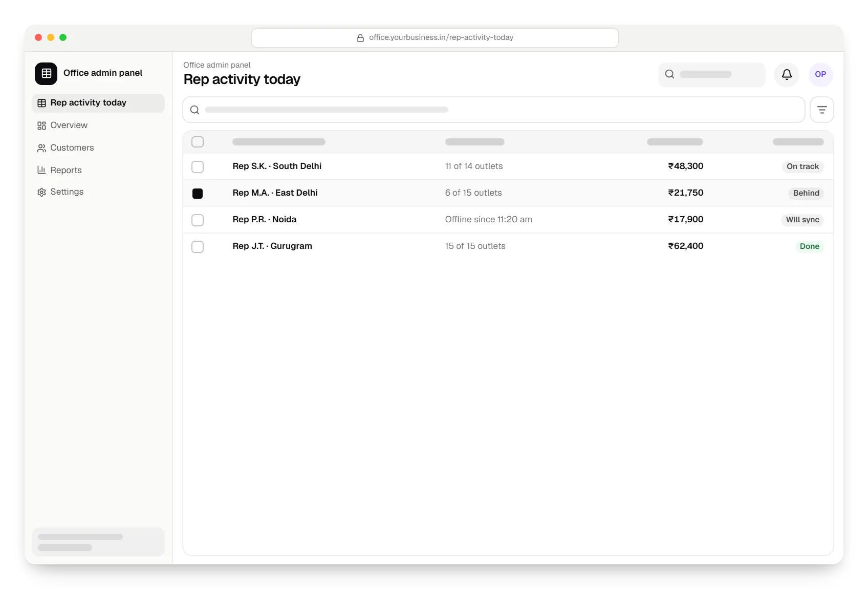Click the placeholder card at sidebar bottom

(98, 542)
